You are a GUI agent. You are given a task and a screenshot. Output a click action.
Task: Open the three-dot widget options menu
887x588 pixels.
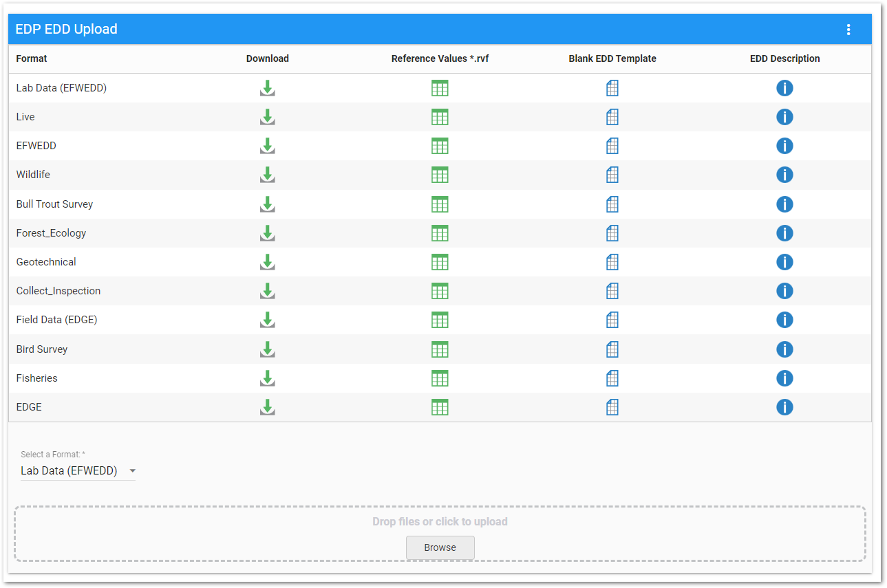pyautogui.click(x=848, y=30)
